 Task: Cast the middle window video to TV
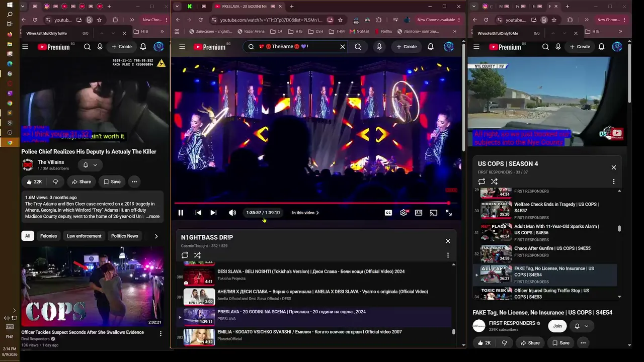[x=434, y=213]
